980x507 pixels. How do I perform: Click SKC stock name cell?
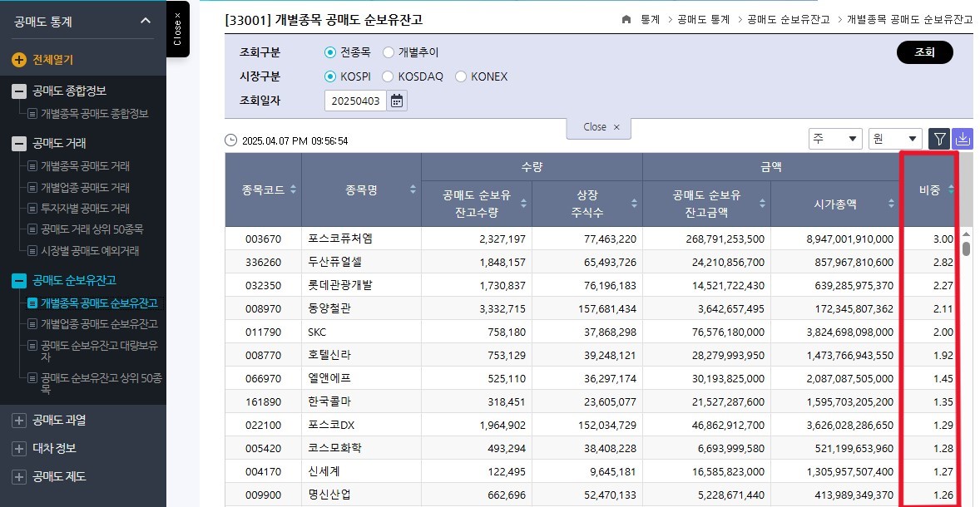361,332
